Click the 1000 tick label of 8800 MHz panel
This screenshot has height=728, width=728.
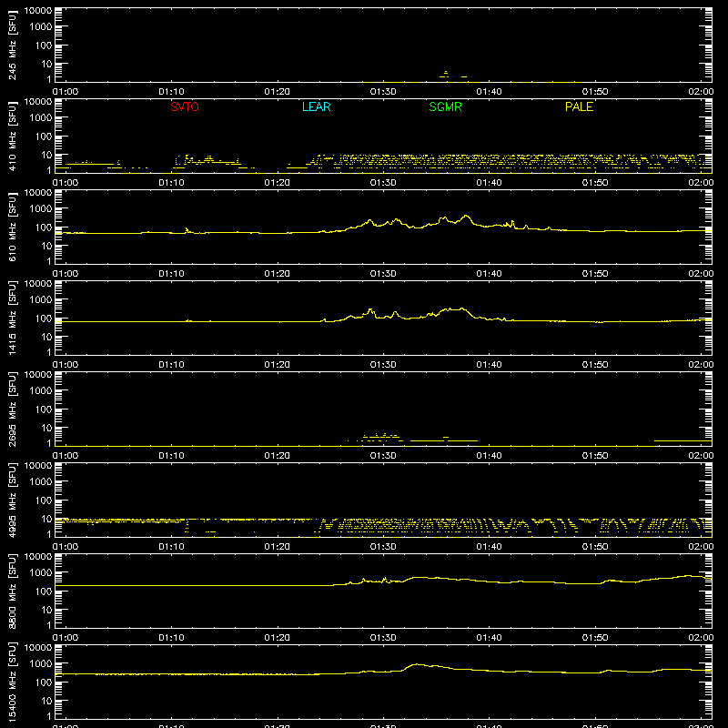[41, 573]
